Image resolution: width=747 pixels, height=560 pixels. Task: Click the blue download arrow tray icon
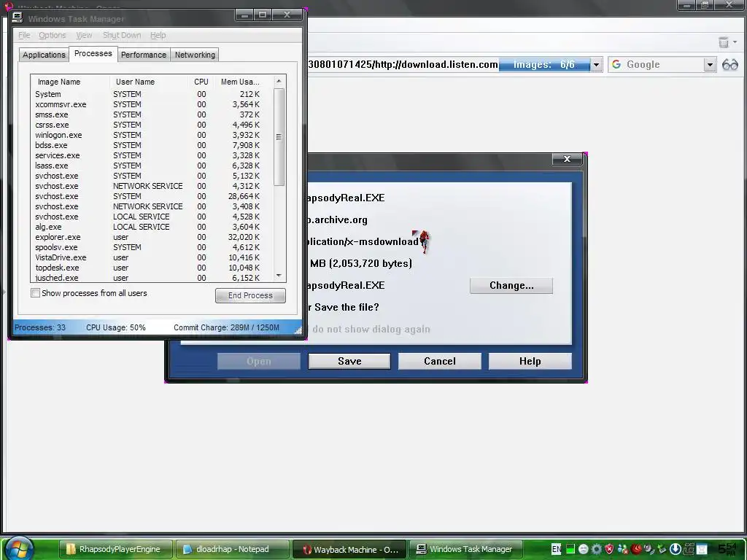[x=675, y=549]
